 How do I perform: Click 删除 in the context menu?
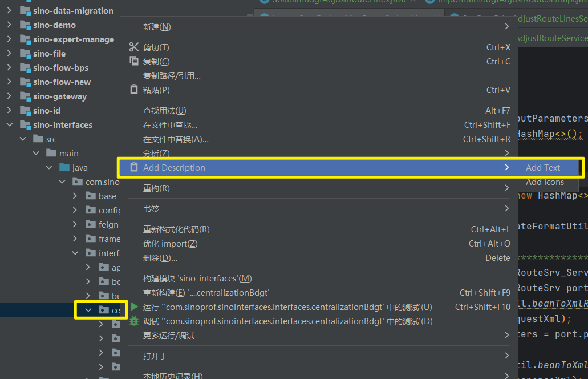pos(160,258)
